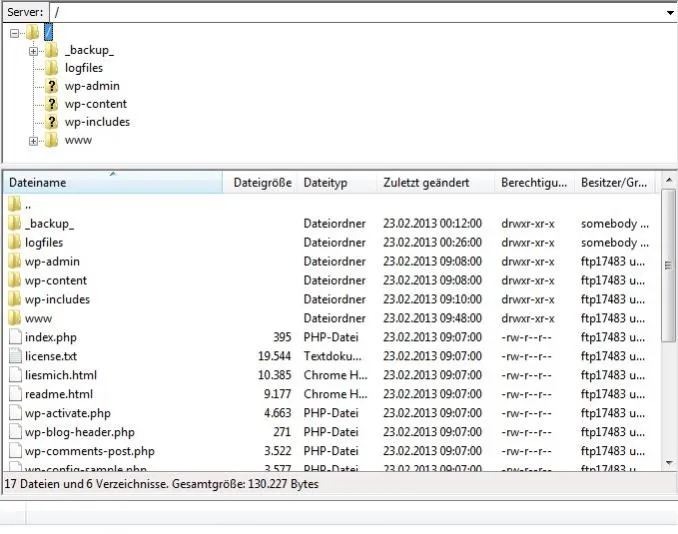
Task: Select logfiles folder in directory tree
Action: [x=84, y=68]
